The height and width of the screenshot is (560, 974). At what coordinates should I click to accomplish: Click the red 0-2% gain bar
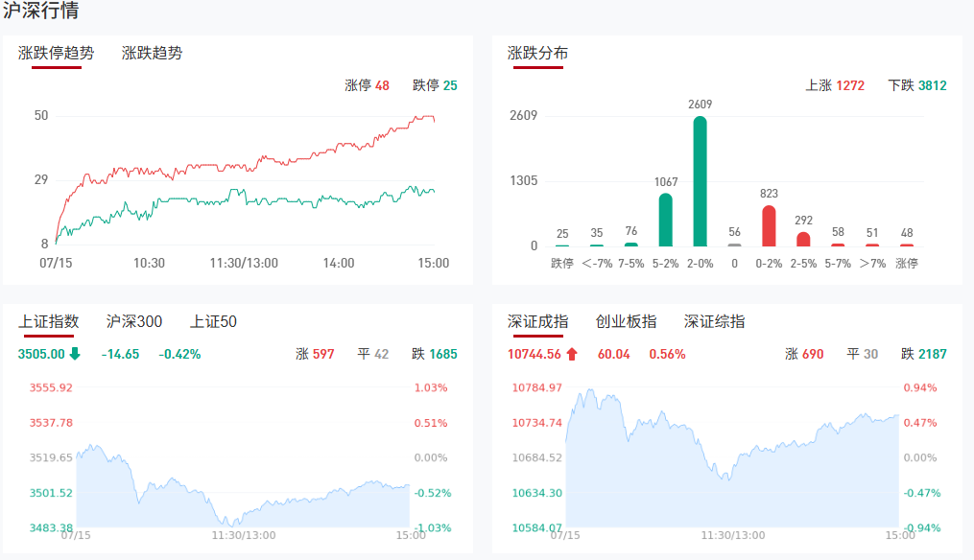coord(769,225)
